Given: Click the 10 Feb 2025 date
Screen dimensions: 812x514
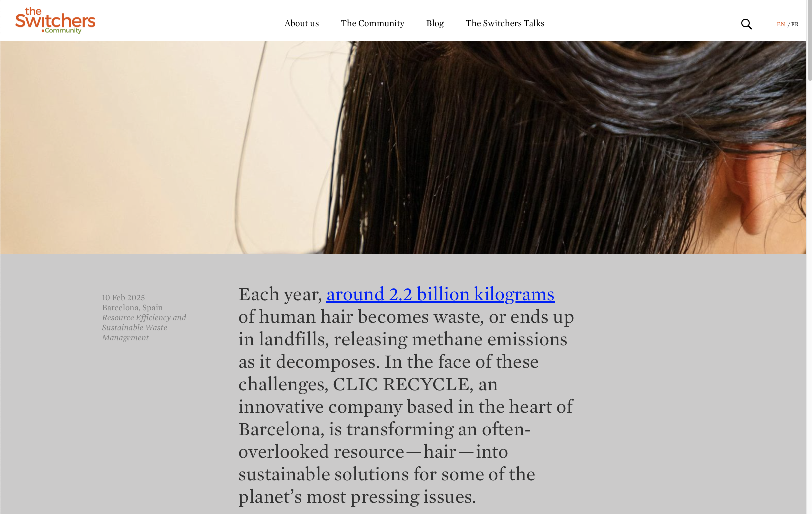Looking at the screenshot, I should 123,297.
